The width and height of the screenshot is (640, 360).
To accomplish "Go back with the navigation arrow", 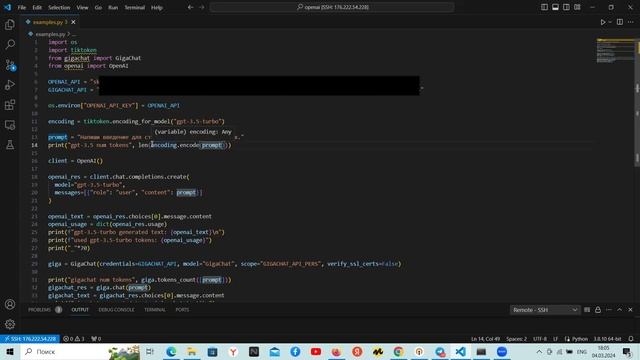I will tap(190, 7).
